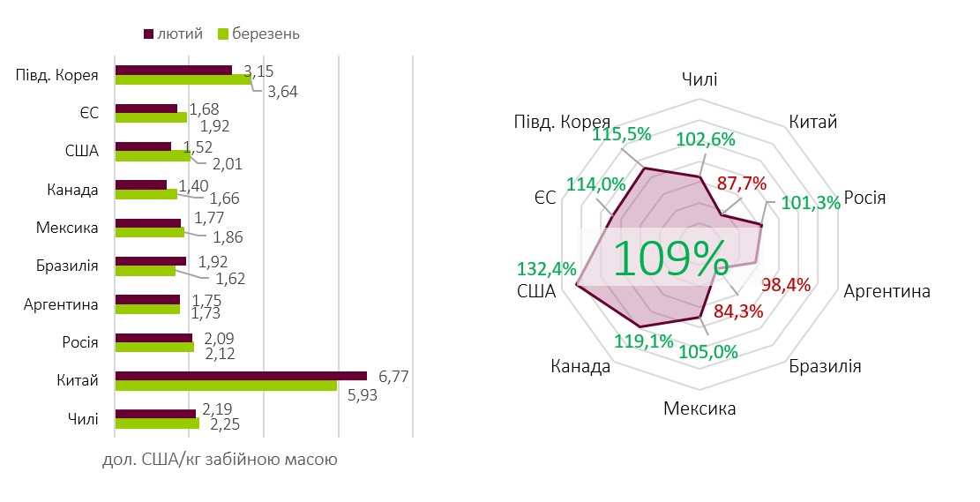
Task: Select the large 109% center value
Action: point(670,258)
